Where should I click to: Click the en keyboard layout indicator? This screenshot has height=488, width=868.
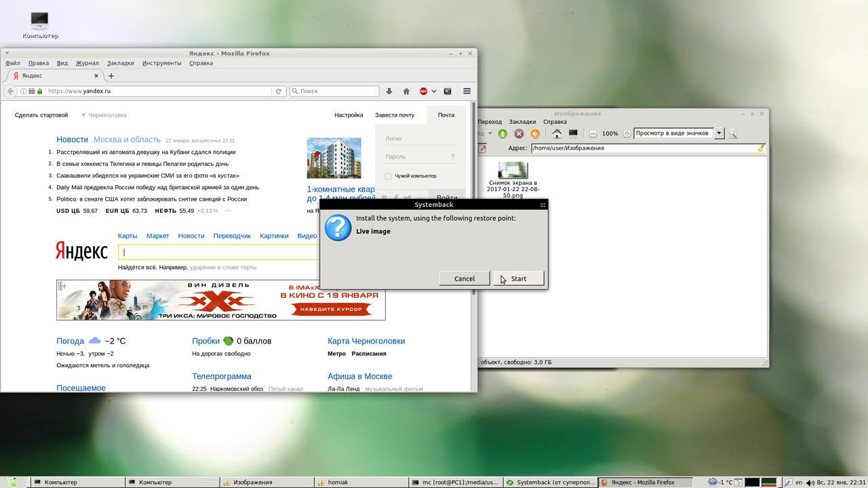pyautogui.click(x=799, y=483)
